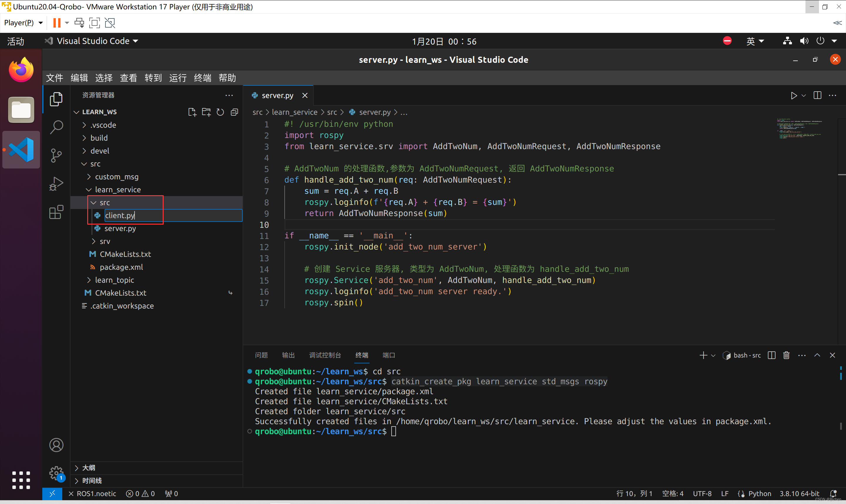
Task: Click LF end of line in status bar
Action: pos(725,493)
